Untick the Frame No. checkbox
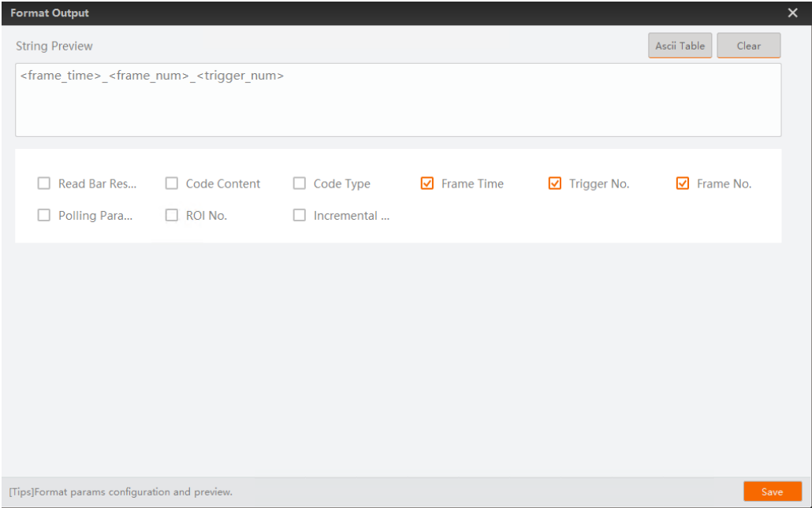 [x=683, y=184]
